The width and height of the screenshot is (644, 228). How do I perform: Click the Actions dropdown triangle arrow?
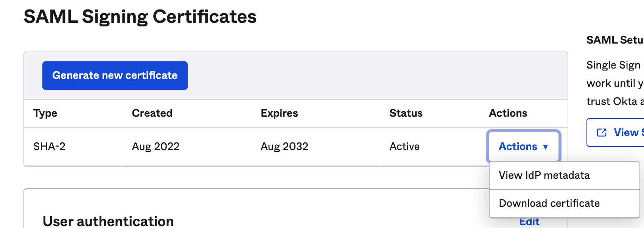click(546, 147)
